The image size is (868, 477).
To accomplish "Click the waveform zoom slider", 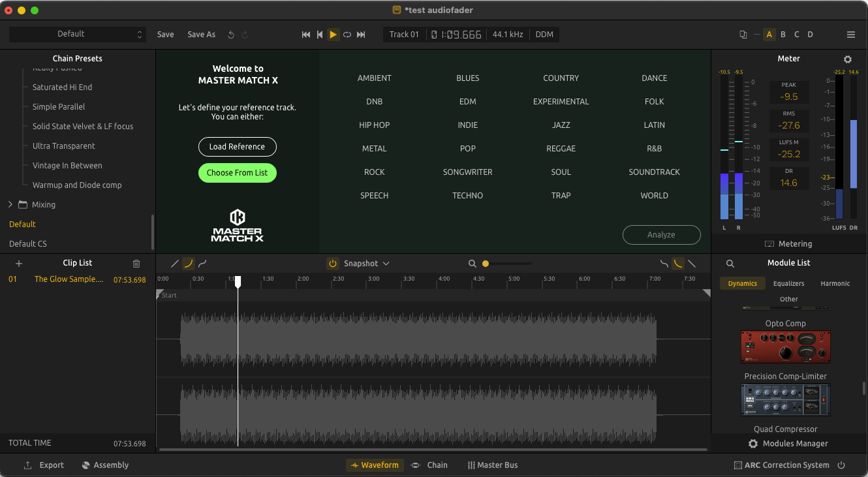I will coord(507,264).
